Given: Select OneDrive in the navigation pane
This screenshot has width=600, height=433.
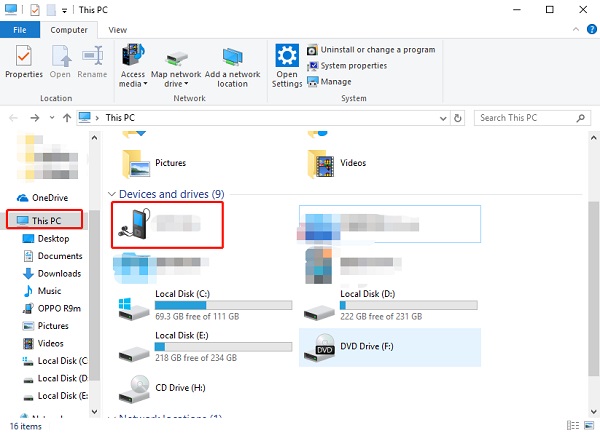Looking at the screenshot, I should 42,198.
